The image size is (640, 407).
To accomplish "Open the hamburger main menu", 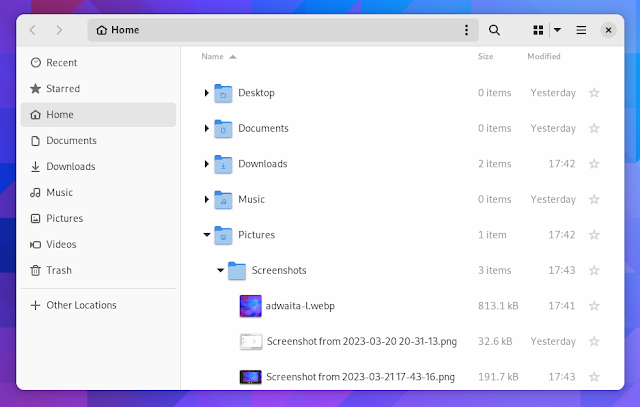I will click(581, 30).
